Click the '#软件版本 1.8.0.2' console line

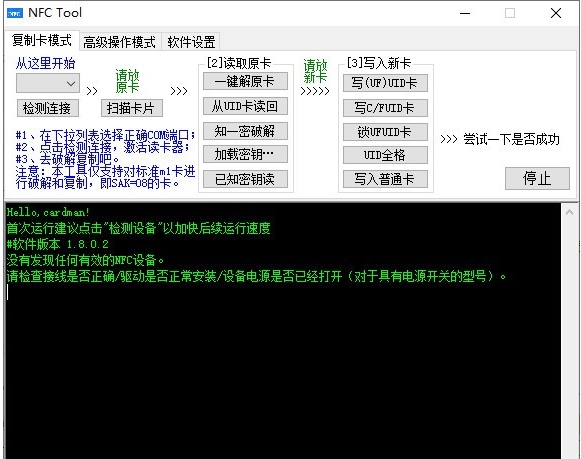(58, 245)
